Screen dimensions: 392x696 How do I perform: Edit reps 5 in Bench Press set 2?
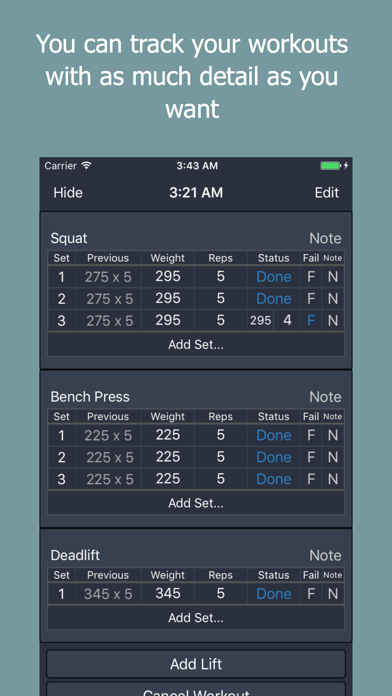pyautogui.click(x=221, y=457)
